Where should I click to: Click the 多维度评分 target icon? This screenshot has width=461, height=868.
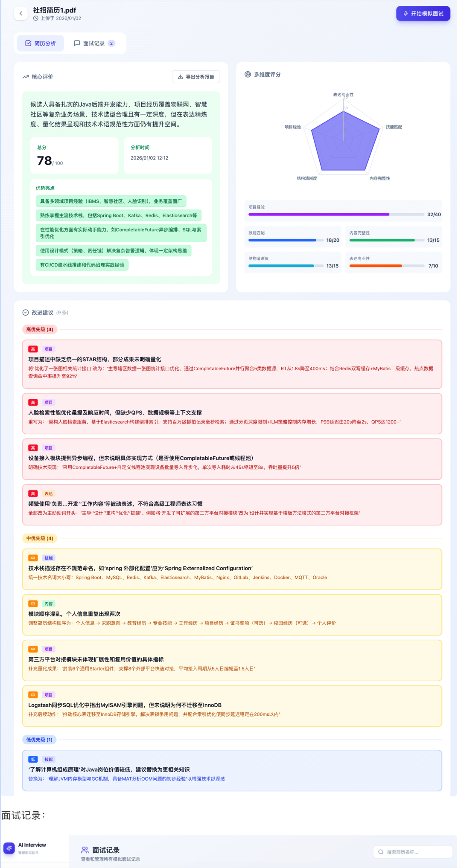(248, 74)
